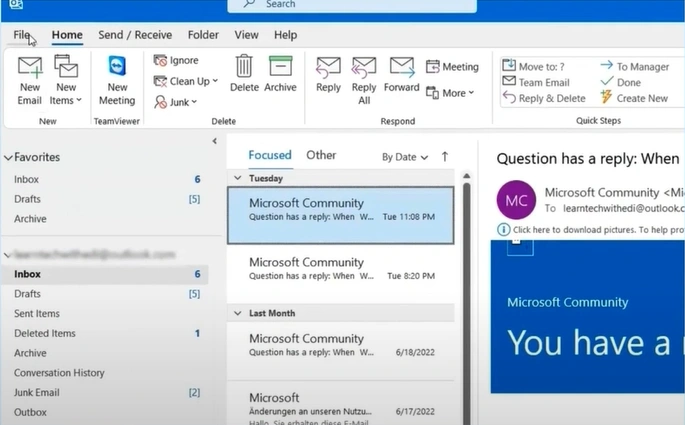Image resolution: width=685 pixels, height=425 pixels.
Task: Open the Clean Up dropdown
Action: pos(185,81)
